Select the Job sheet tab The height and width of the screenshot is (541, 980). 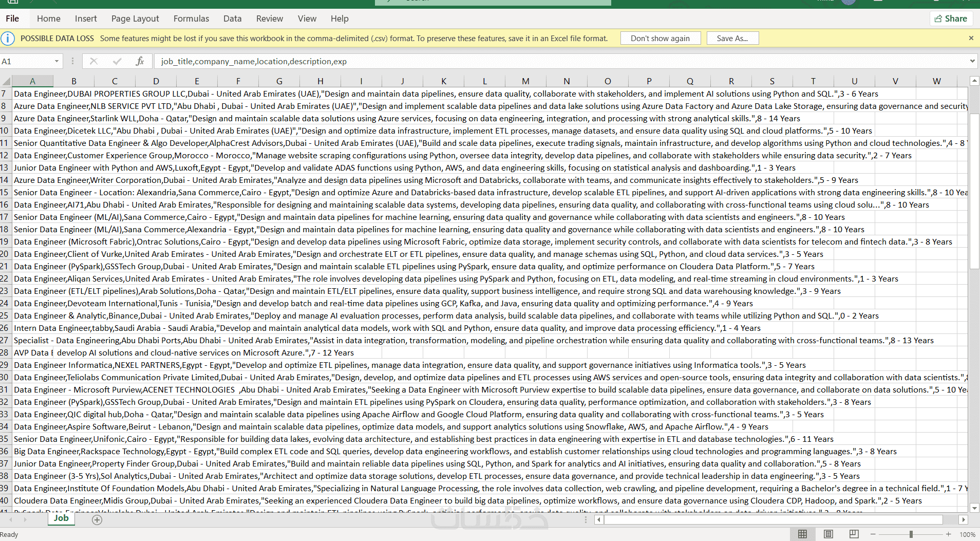(x=61, y=518)
